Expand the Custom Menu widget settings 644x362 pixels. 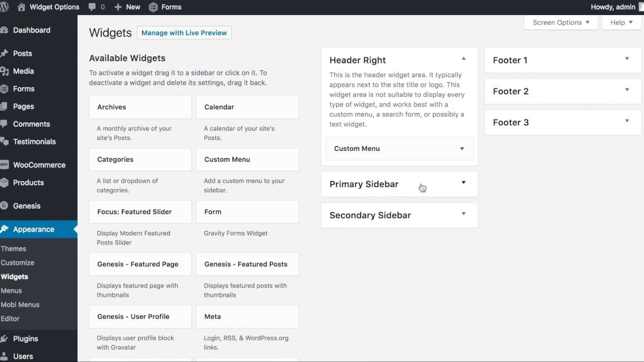[x=462, y=149]
